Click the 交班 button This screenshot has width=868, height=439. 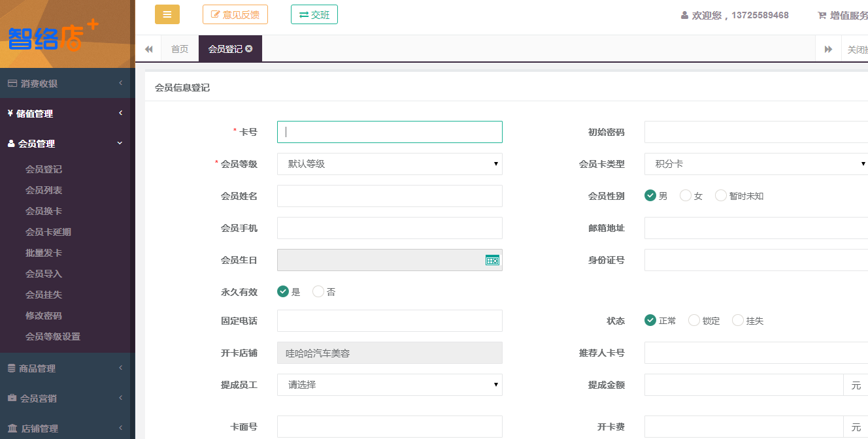click(314, 14)
